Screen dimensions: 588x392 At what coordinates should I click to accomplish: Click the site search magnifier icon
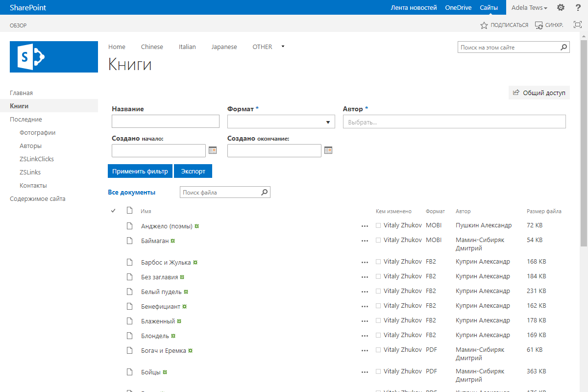pyautogui.click(x=564, y=48)
